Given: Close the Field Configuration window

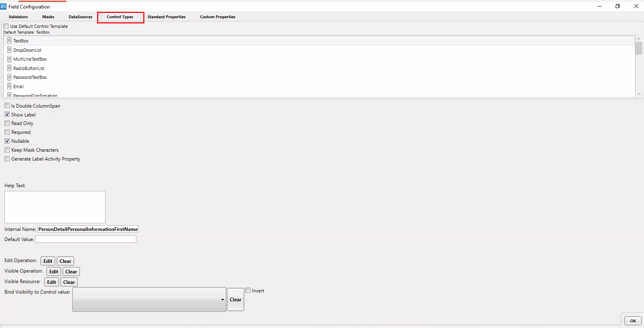Looking at the screenshot, I should pyautogui.click(x=636, y=6).
